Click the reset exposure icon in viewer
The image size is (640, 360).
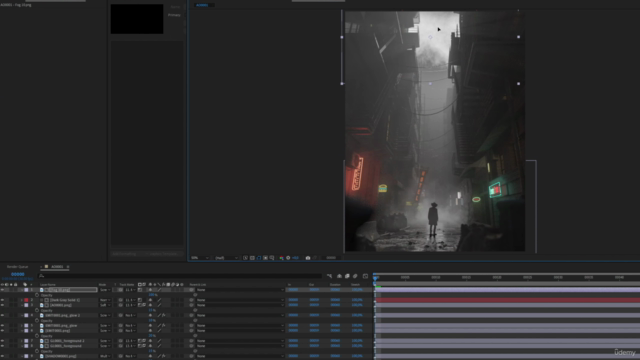pos(288,258)
